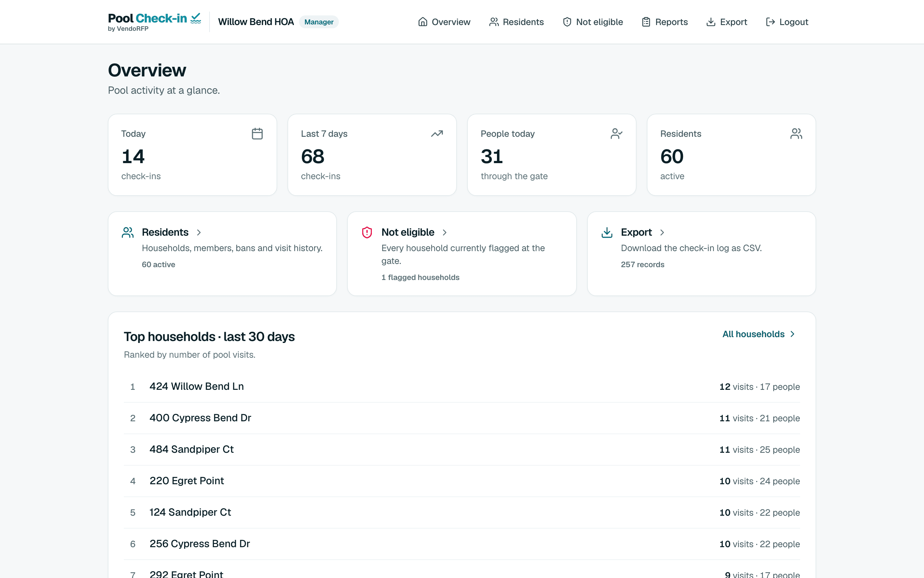Click the 60 active text in the Residents shortcut card

tap(158, 265)
